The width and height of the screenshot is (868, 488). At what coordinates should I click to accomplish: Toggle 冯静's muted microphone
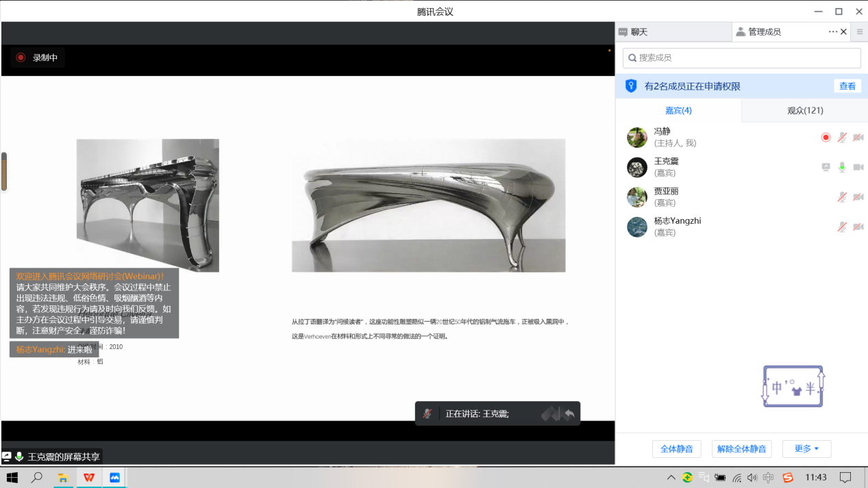(842, 138)
